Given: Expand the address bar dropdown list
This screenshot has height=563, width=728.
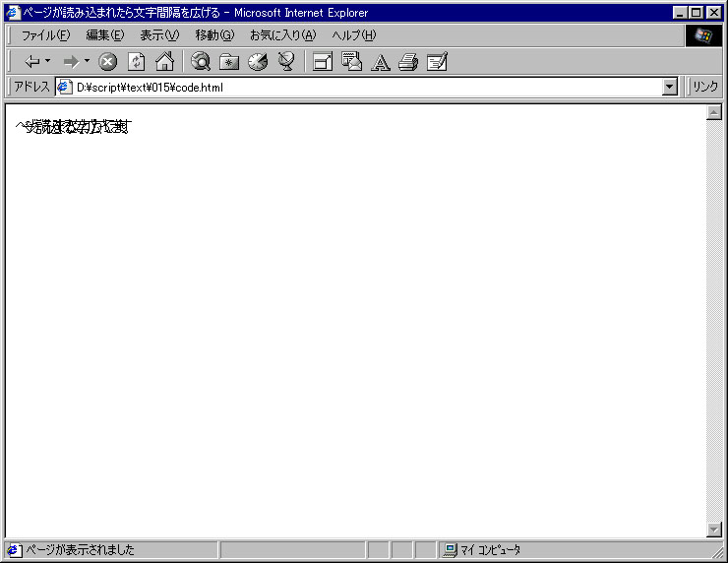Looking at the screenshot, I should point(669,87).
